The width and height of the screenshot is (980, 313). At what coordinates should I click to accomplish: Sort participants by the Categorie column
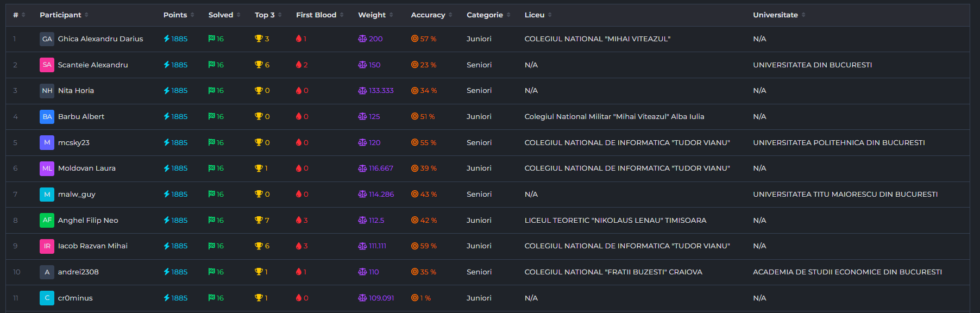(x=485, y=15)
